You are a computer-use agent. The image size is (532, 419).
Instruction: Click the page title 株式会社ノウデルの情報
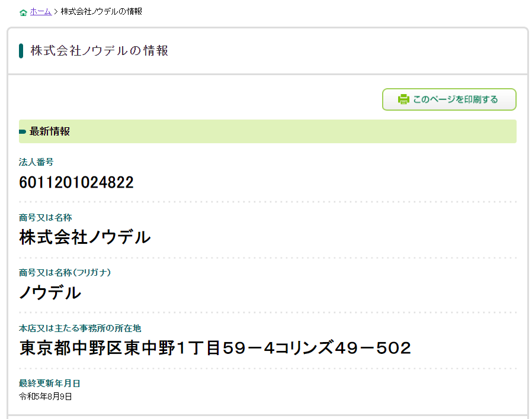pos(100,51)
